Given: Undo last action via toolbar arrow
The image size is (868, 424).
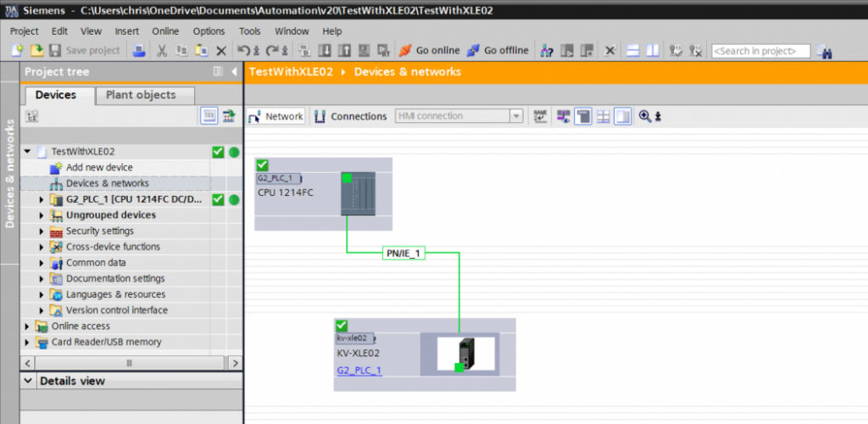Looking at the screenshot, I should (245, 51).
